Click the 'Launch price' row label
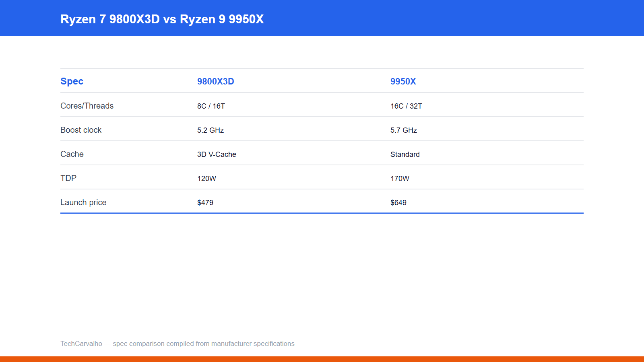The height and width of the screenshot is (362, 644). point(83,202)
